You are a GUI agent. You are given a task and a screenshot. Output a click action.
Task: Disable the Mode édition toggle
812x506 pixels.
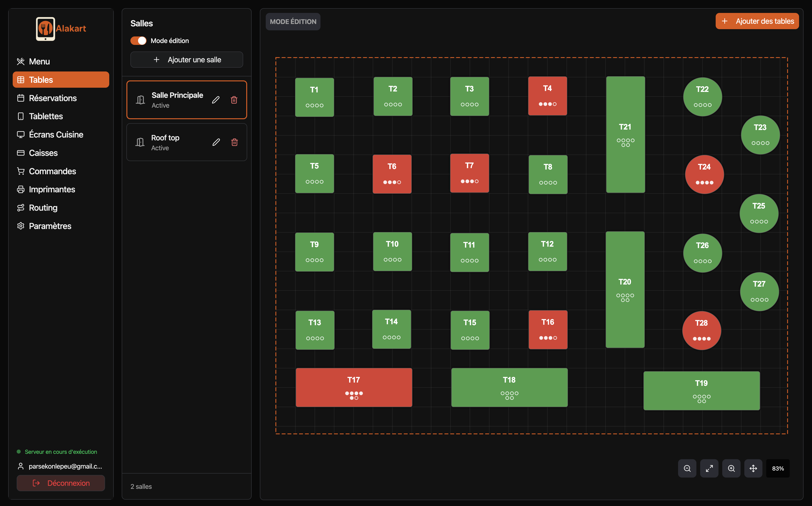tap(138, 40)
